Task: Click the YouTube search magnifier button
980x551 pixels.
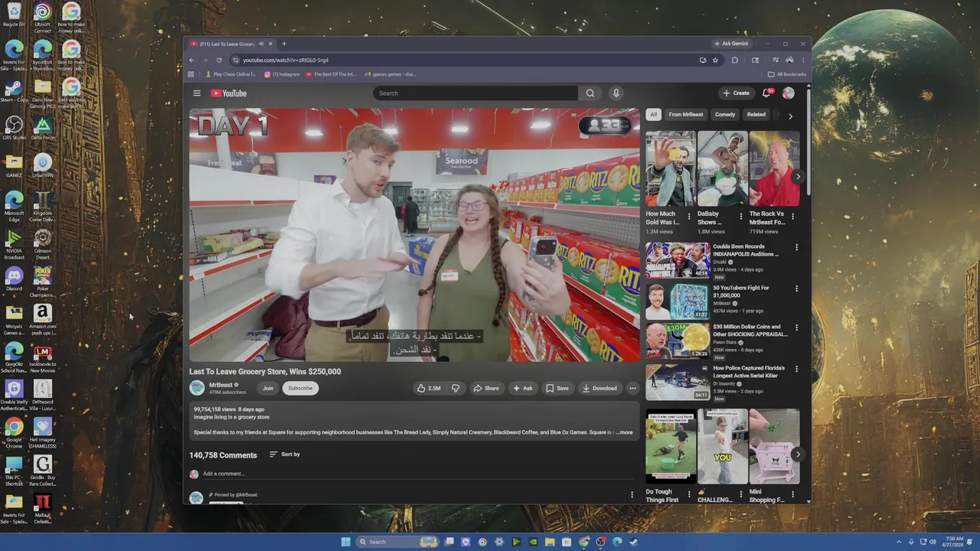Action: pyautogui.click(x=590, y=93)
